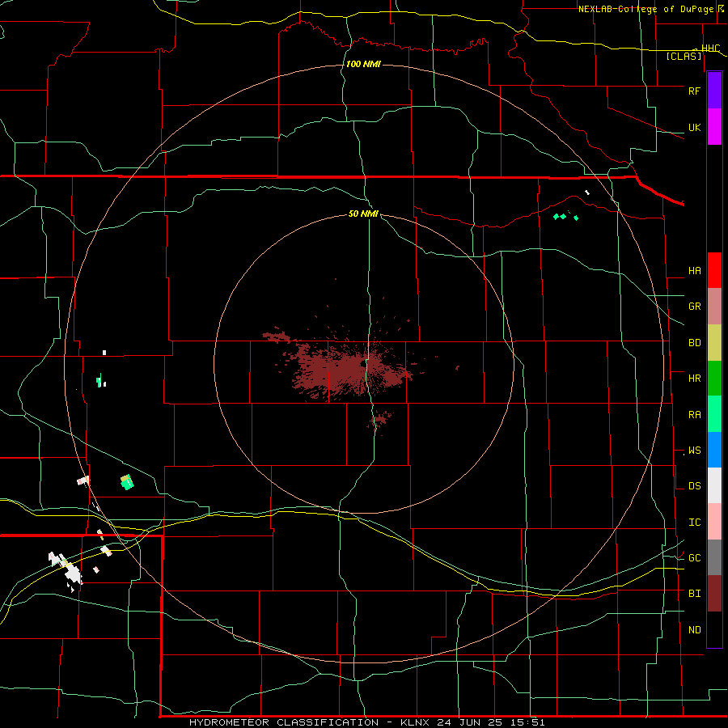Image resolution: width=728 pixels, height=728 pixels.
Task: Click the UK magenta legend swatch
Action: pyautogui.click(x=714, y=127)
